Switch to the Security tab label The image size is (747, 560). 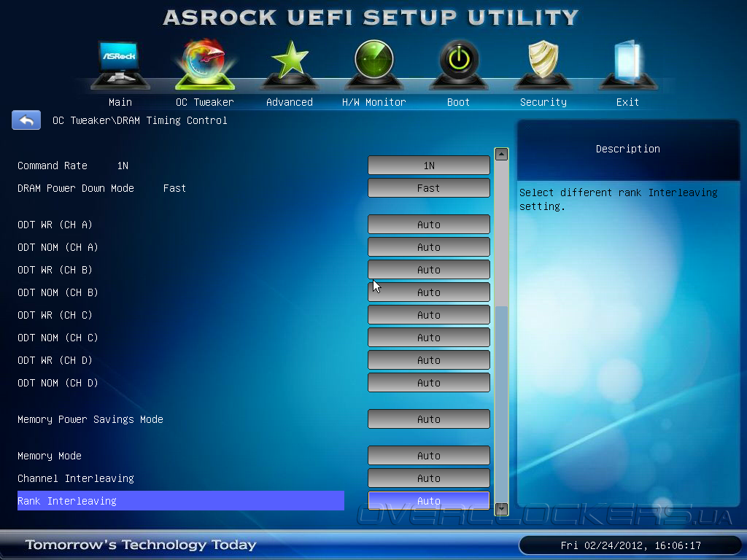(543, 102)
